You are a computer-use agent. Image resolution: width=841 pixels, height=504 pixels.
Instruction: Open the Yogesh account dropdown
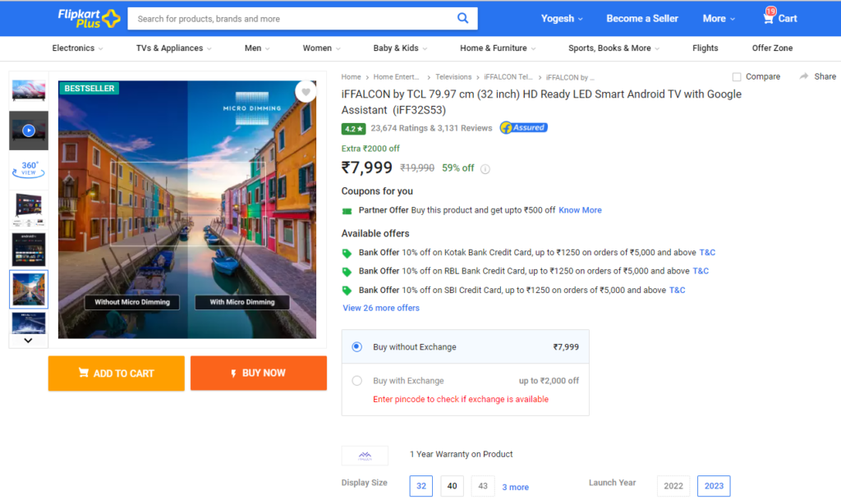coord(562,18)
